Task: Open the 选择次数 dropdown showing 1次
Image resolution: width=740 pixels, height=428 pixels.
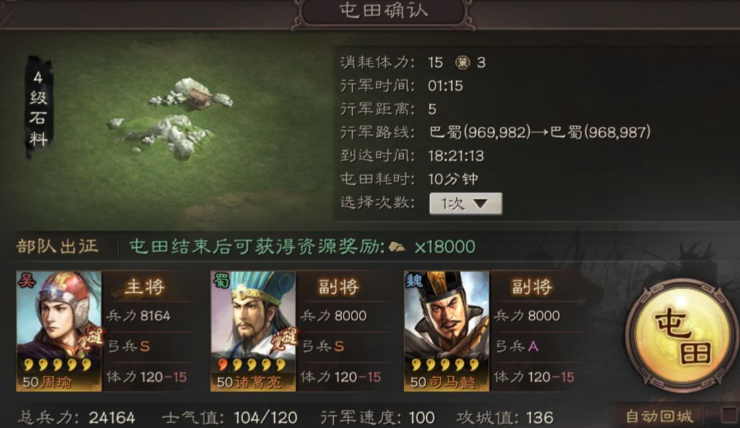Action: click(x=465, y=204)
